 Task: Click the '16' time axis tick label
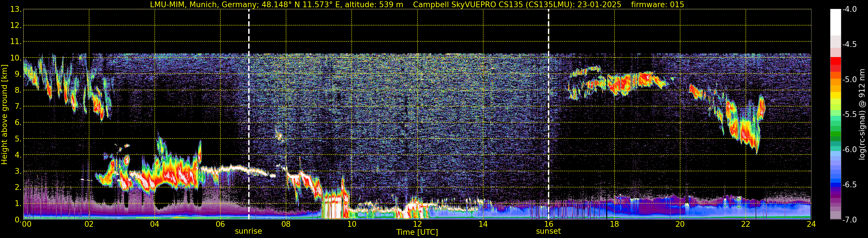tap(548, 224)
